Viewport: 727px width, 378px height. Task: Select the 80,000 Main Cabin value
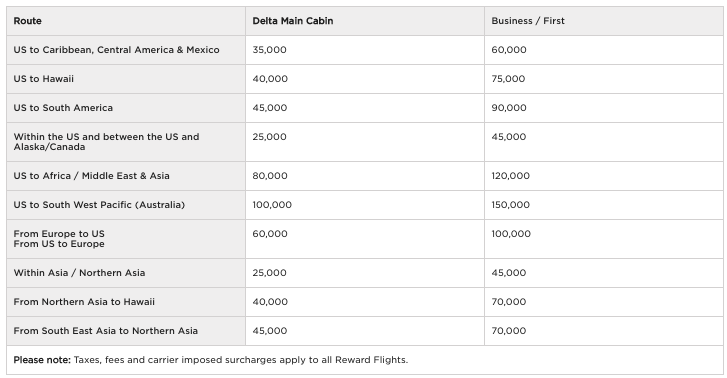click(270, 176)
